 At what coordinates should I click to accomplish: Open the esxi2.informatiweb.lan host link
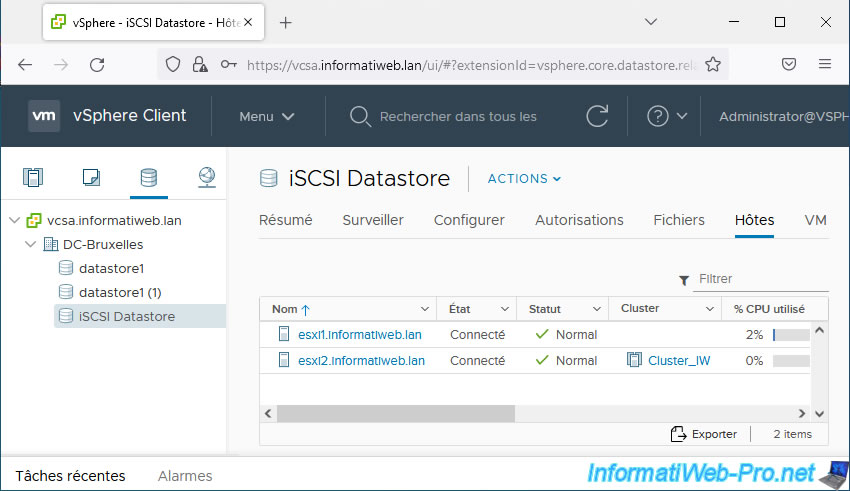tap(362, 360)
